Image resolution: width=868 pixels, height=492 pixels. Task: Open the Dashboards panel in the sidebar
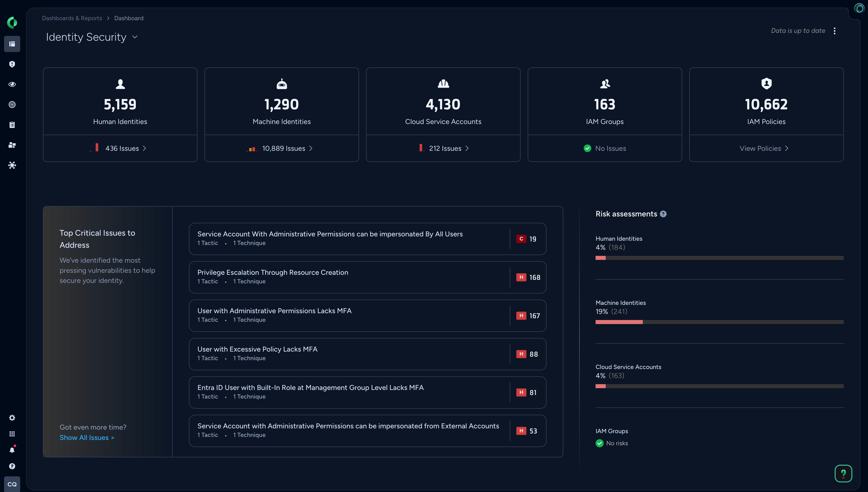point(12,44)
